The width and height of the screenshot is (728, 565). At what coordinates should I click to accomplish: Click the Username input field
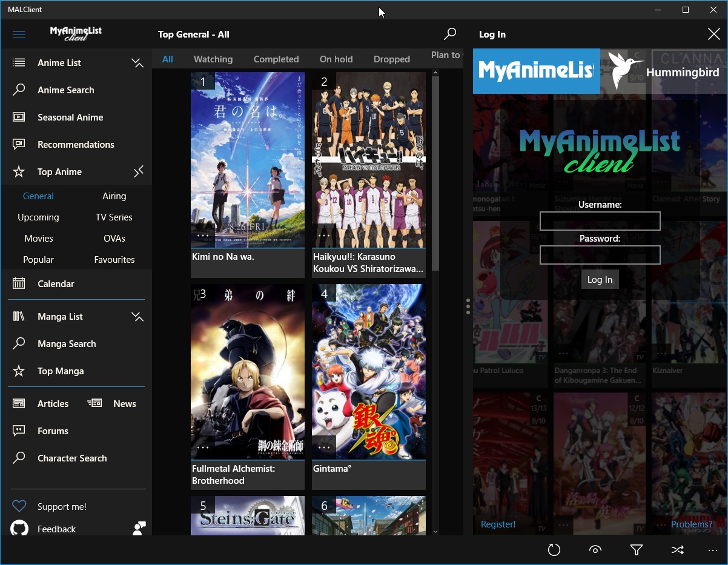[600, 221]
